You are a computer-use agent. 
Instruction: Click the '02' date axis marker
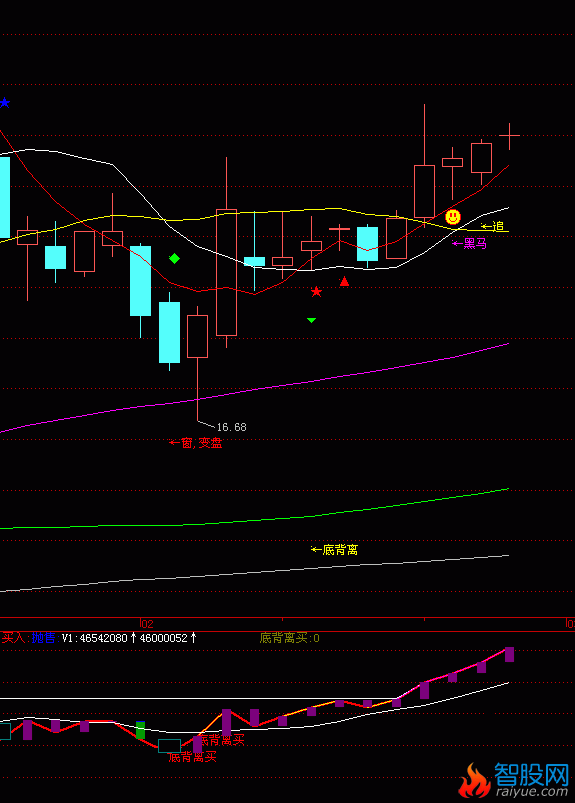point(147,624)
